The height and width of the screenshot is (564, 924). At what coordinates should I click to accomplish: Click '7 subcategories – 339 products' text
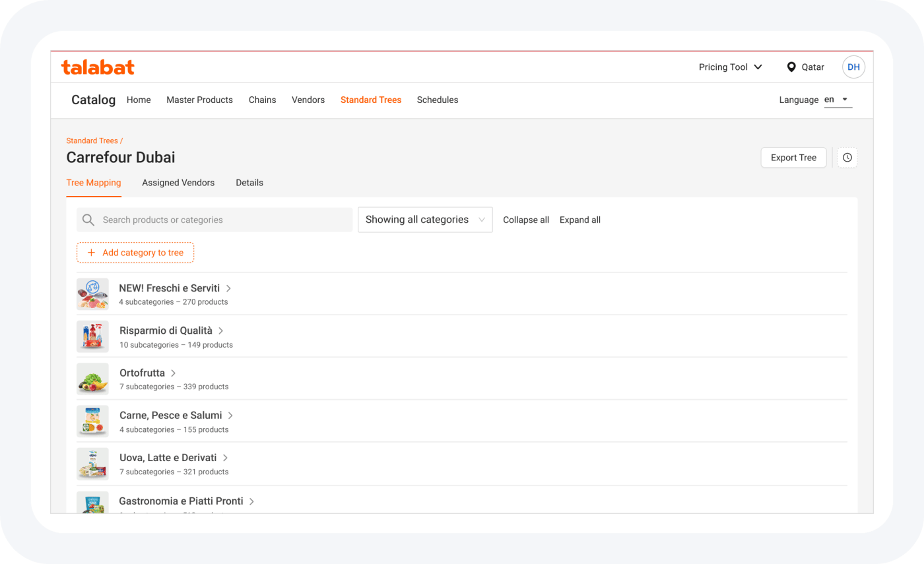coord(174,387)
